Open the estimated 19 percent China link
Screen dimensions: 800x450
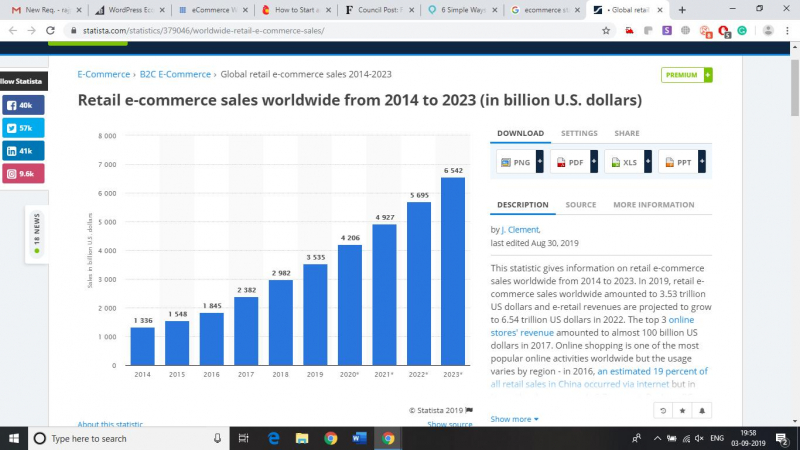[x=652, y=371]
